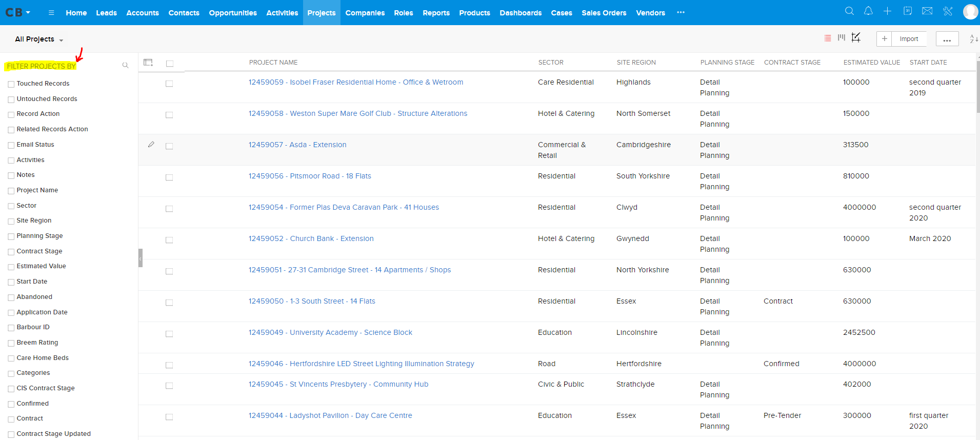
Task: Click the A-Z sort icon
Action: tap(974, 38)
